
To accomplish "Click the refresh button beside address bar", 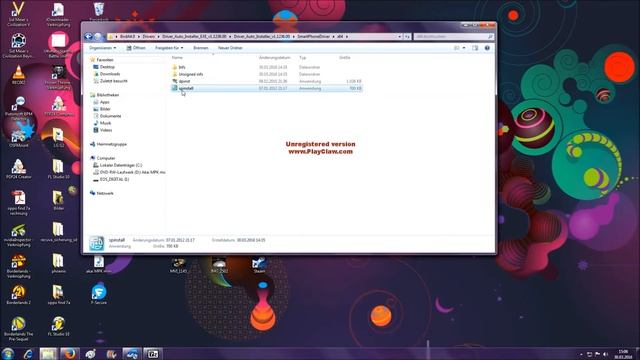I will coord(407,37).
